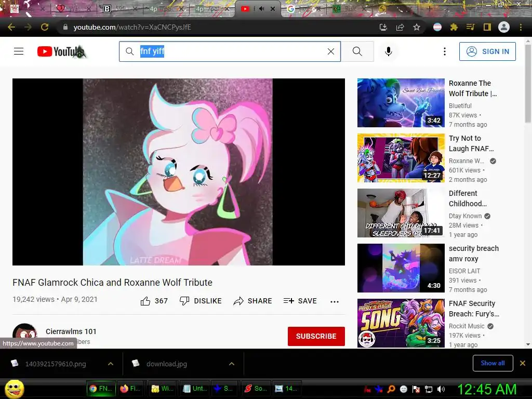
Task: Open a new browser tab
Action: pyautogui.click(x=429, y=9)
